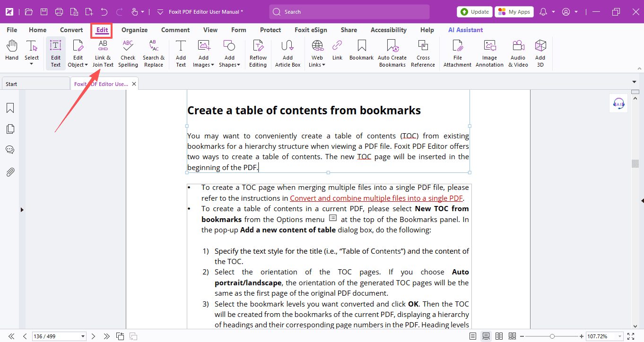The width and height of the screenshot is (644, 342).
Task: Go to the next page
Action: pos(94,336)
